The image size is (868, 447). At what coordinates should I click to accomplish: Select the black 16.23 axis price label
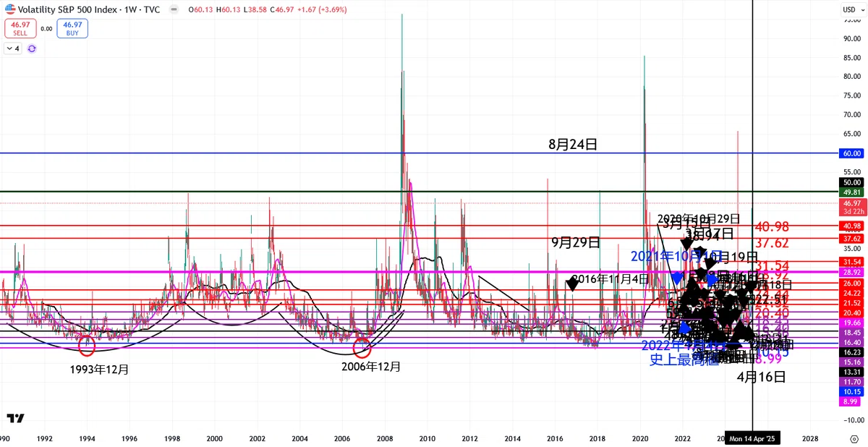tap(851, 352)
